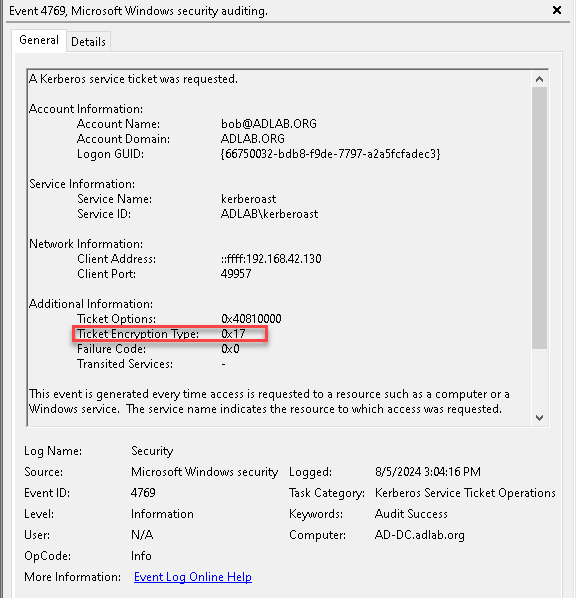Open the Event Log Online Help link
This screenshot has height=598, width=577.
(x=193, y=577)
